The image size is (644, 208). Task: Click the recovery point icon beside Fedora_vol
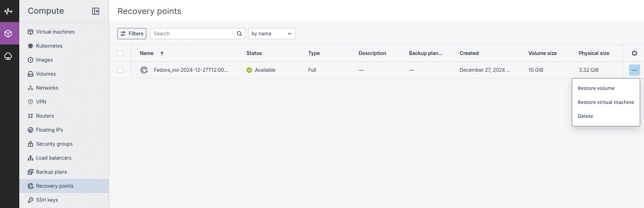(x=144, y=70)
